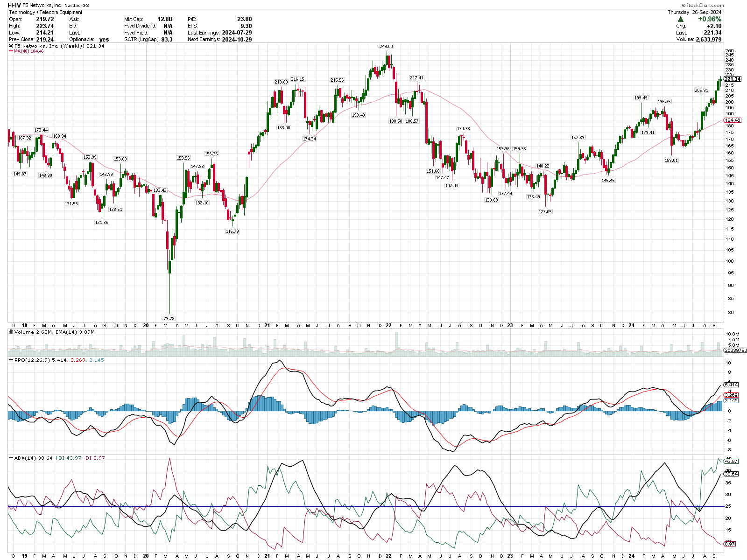Click the 8.97 -DI axis tag

pyautogui.click(x=730, y=544)
